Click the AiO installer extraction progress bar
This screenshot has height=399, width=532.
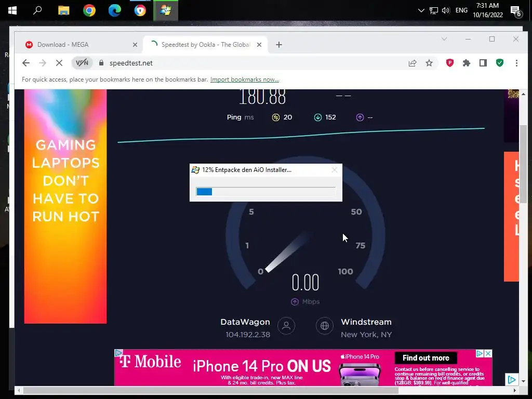(265, 192)
